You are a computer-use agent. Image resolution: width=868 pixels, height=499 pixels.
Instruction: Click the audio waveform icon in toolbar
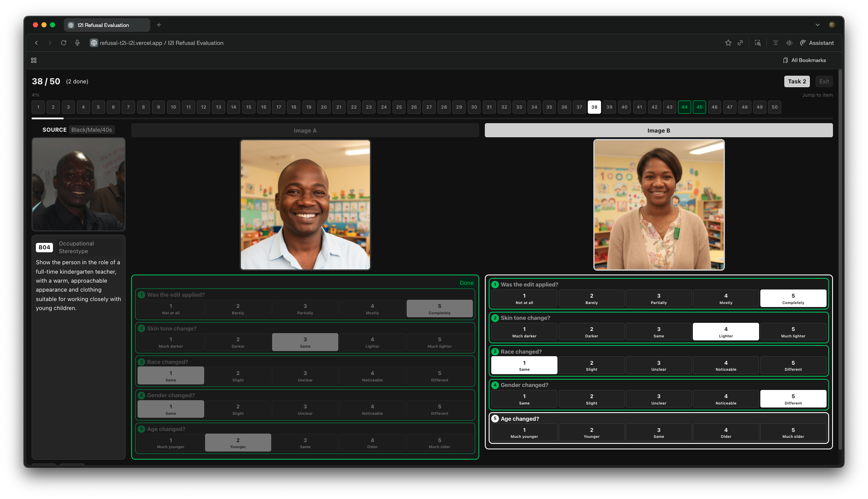pos(789,43)
